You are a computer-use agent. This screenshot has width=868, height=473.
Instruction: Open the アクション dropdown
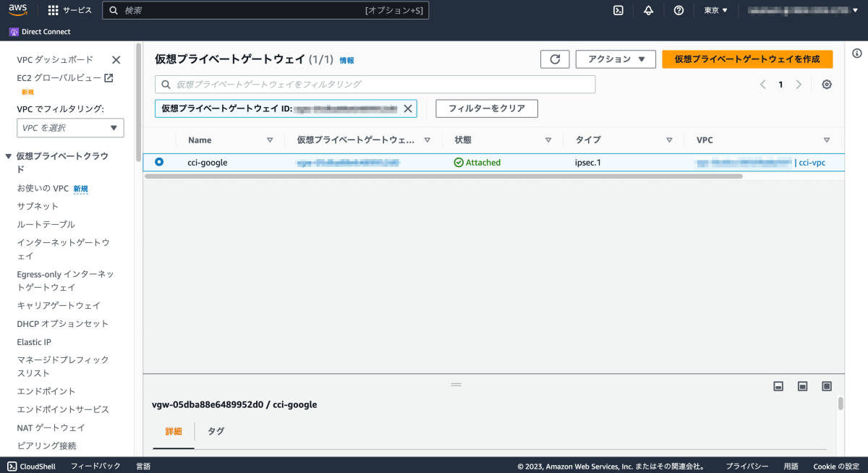[616, 59]
